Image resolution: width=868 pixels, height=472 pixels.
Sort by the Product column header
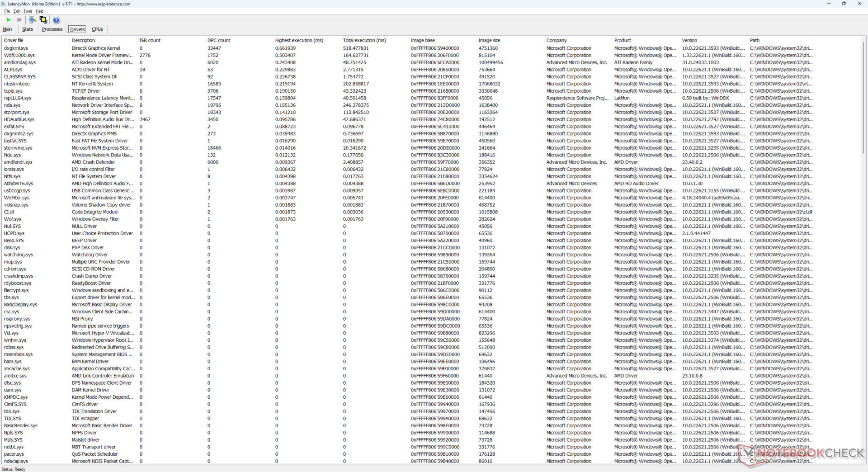[646, 40]
